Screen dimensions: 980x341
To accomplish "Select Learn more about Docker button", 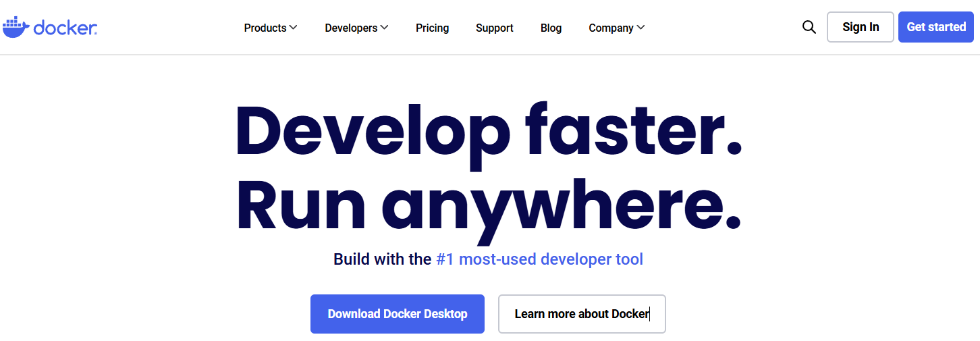I will point(581,314).
